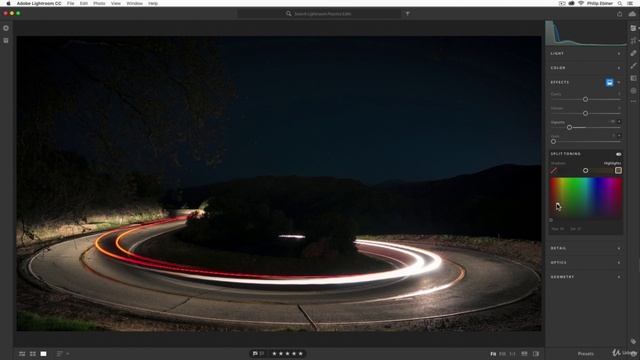Open the Help menu

click(x=153, y=3)
